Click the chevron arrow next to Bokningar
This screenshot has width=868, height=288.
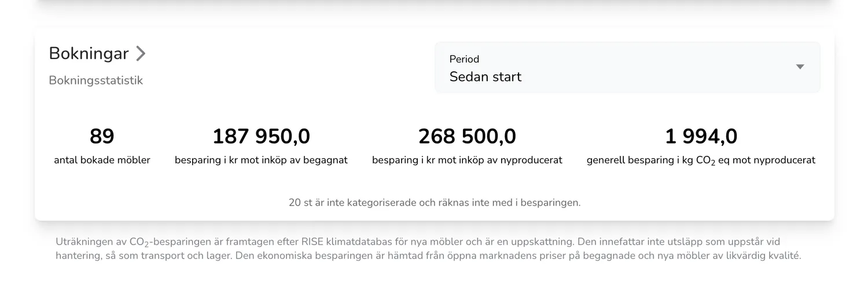[140, 54]
